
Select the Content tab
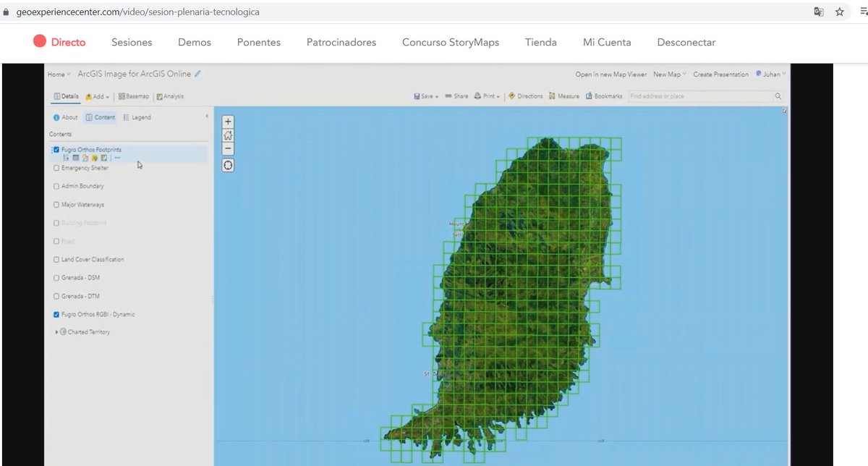[x=100, y=117]
